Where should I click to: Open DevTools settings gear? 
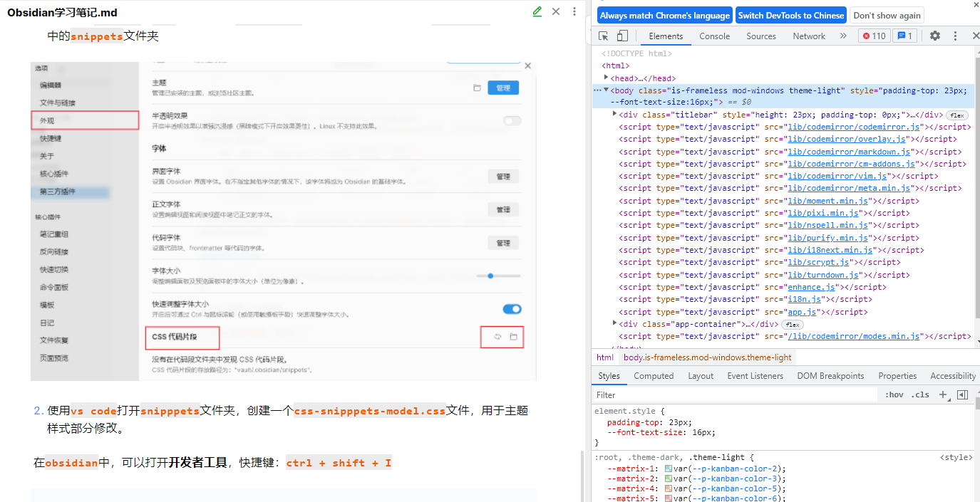click(935, 36)
